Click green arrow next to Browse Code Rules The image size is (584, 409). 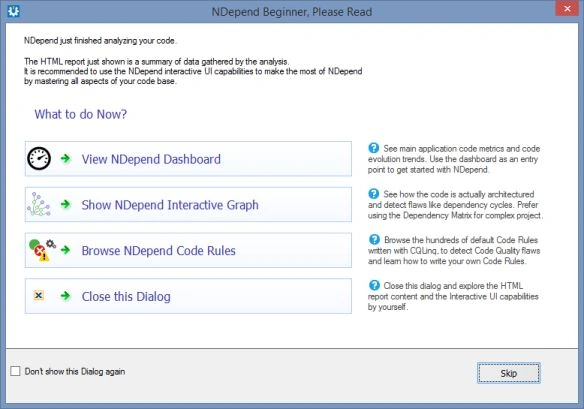coord(66,250)
